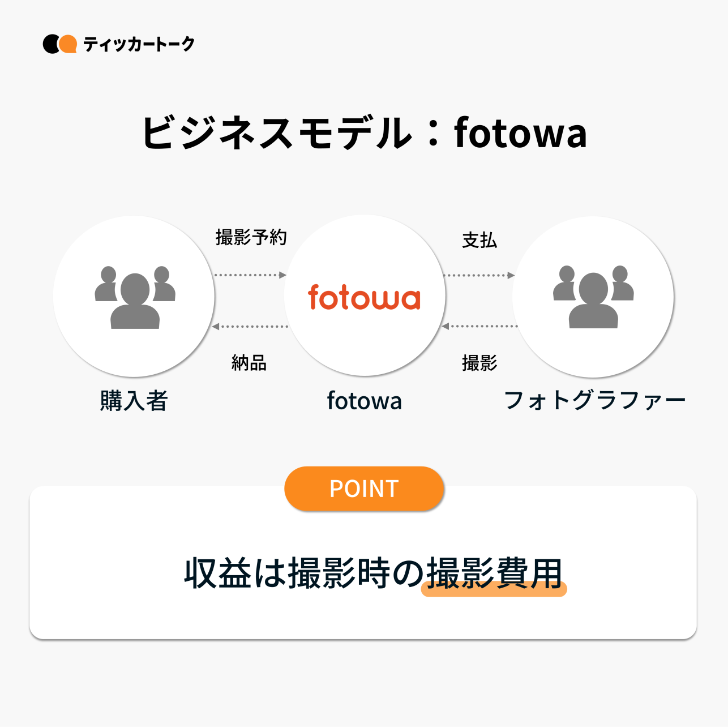This screenshot has height=728, width=728.
Task: Click the orange POINT badge button
Action: 364,489
